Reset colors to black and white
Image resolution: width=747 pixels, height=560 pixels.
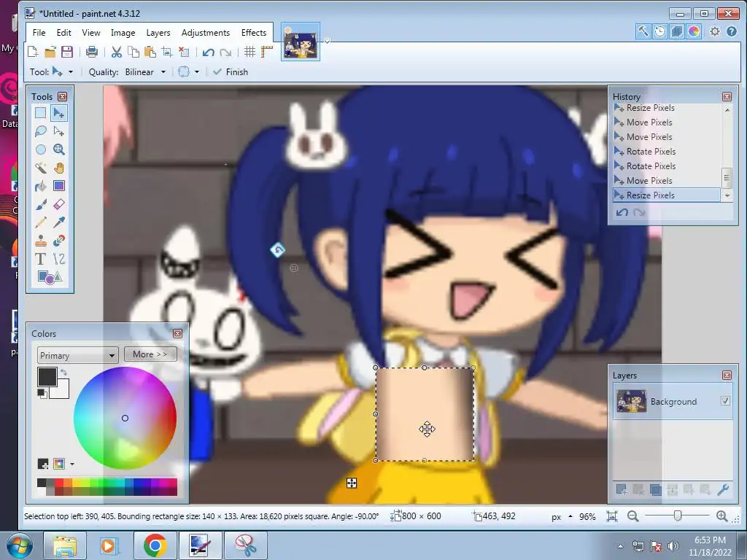click(x=42, y=394)
